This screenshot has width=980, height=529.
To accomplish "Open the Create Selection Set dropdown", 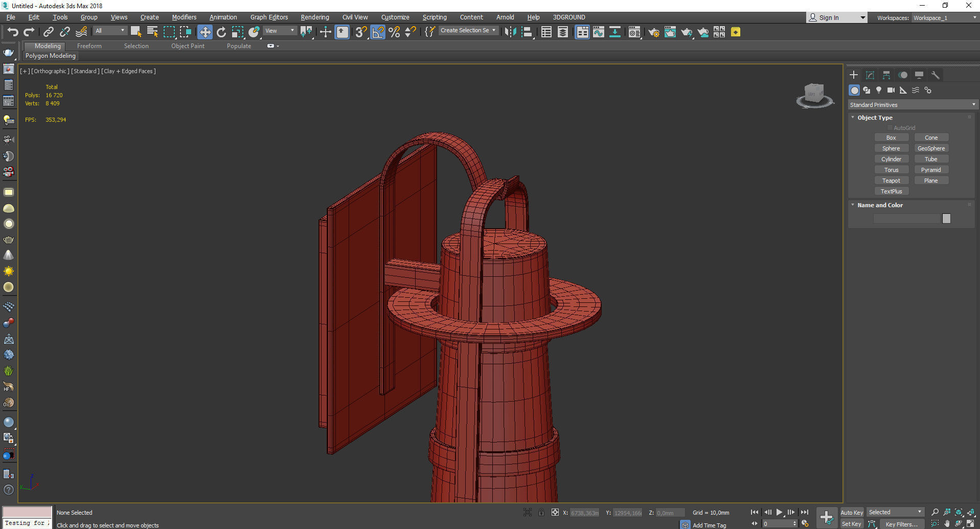I will [468, 31].
